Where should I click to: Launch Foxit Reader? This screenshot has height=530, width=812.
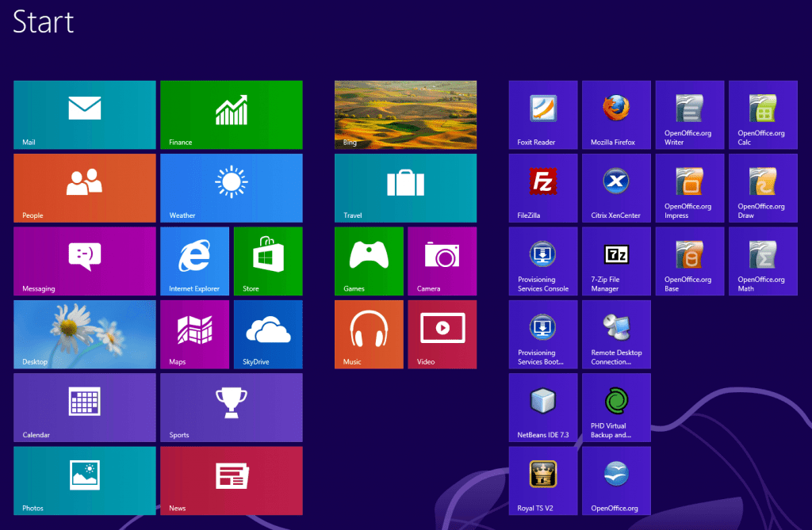(x=542, y=114)
